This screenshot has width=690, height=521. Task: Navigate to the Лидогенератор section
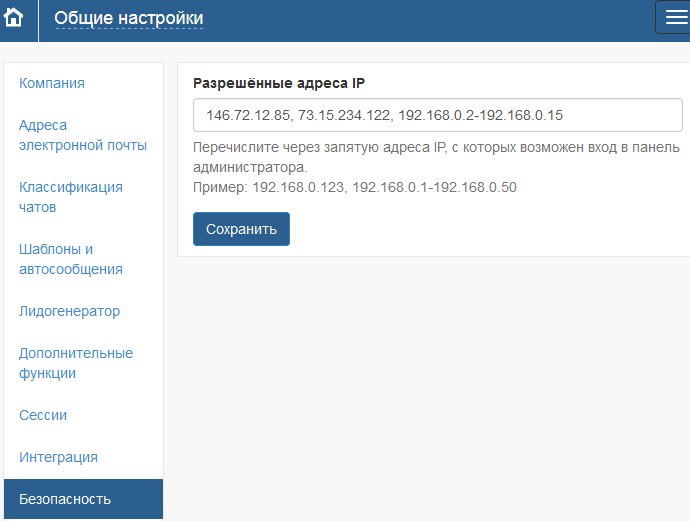[x=69, y=311]
